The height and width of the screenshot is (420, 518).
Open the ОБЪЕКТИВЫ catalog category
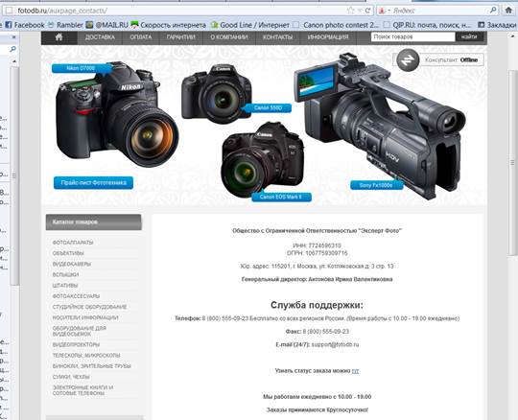[68, 253]
